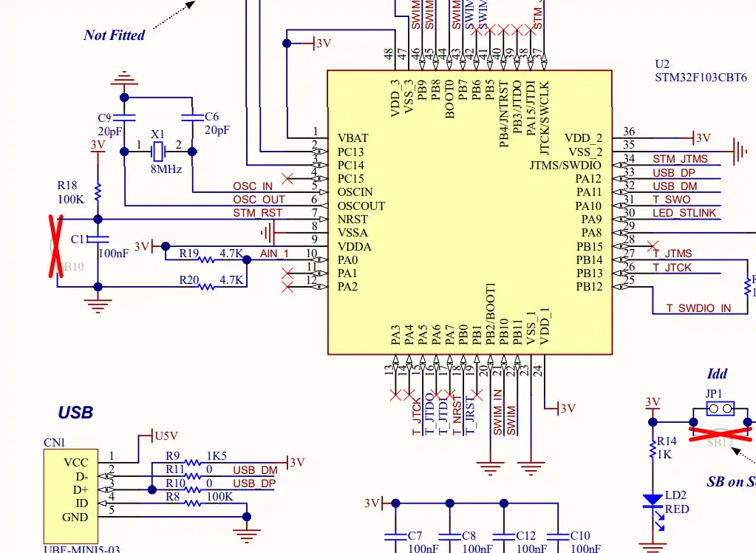756x553 pixels.
Task: Click the LED_STLINK net label
Action: tap(684, 213)
